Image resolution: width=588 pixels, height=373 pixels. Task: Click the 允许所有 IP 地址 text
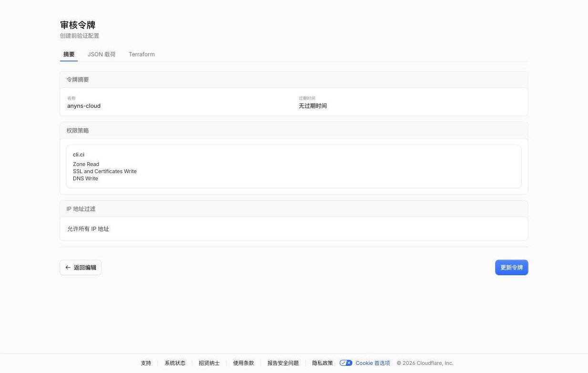tap(88, 229)
